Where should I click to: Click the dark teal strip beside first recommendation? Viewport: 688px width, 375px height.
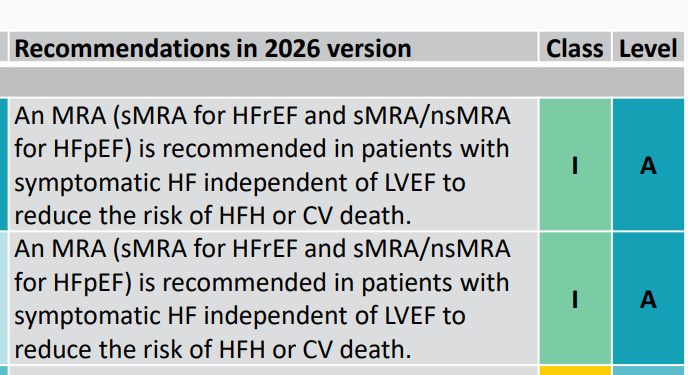click(x=4, y=164)
